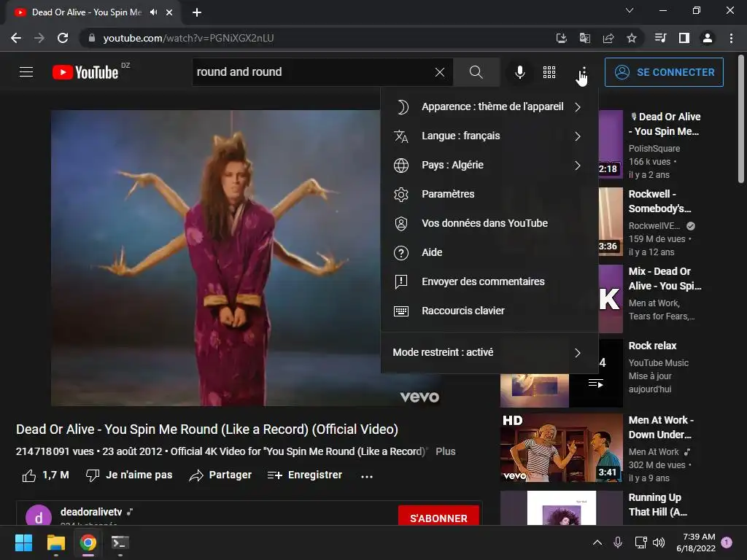Click the Chrome address bar URL
The image size is (747, 560).
point(188,38)
